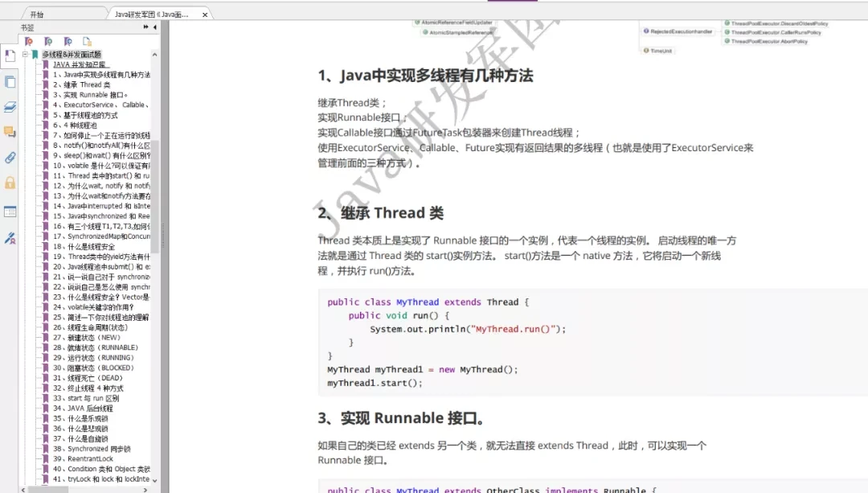Click bookmark icon beside 6、4 种线程池
This screenshot has height=493, width=868.
(x=45, y=125)
